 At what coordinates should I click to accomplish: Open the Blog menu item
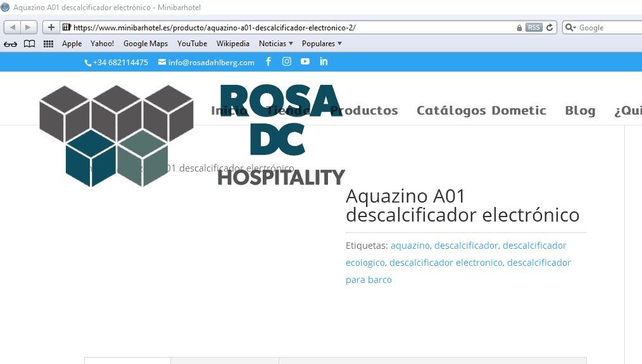click(580, 111)
